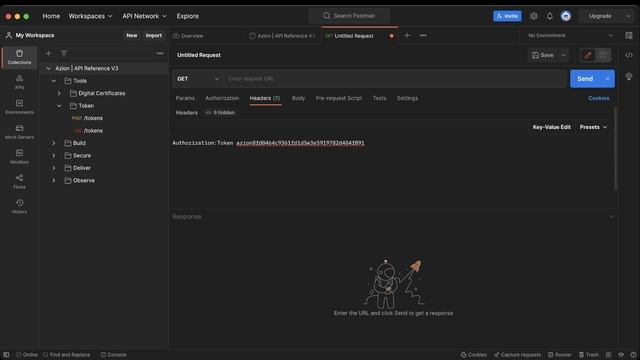
Task: Click the Invite button
Action: click(507, 16)
